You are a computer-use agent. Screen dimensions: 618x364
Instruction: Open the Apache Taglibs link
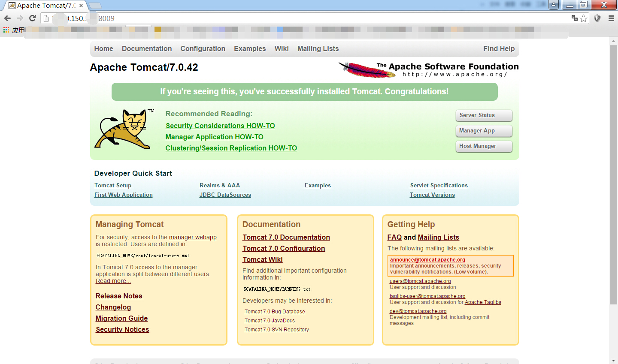point(483,302)
